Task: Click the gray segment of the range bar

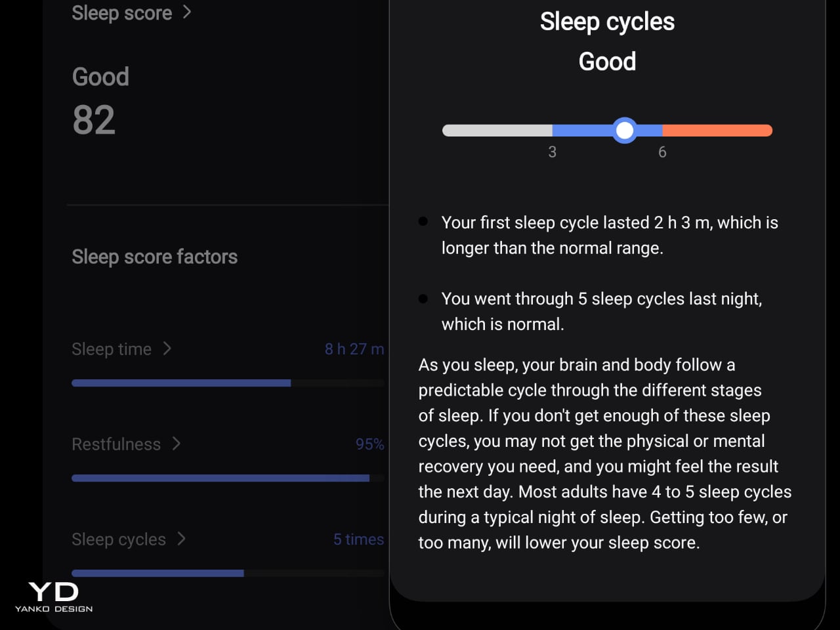Action: (497, 131)
